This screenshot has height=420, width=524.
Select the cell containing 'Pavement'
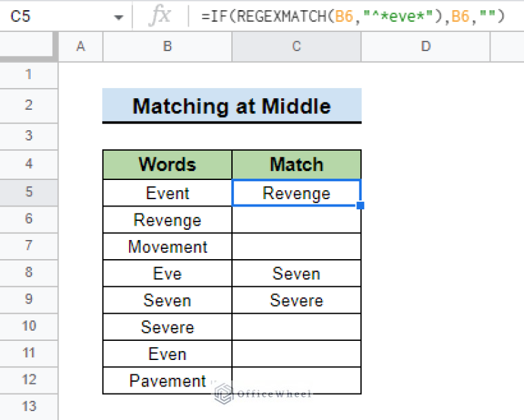pos(167,380)
